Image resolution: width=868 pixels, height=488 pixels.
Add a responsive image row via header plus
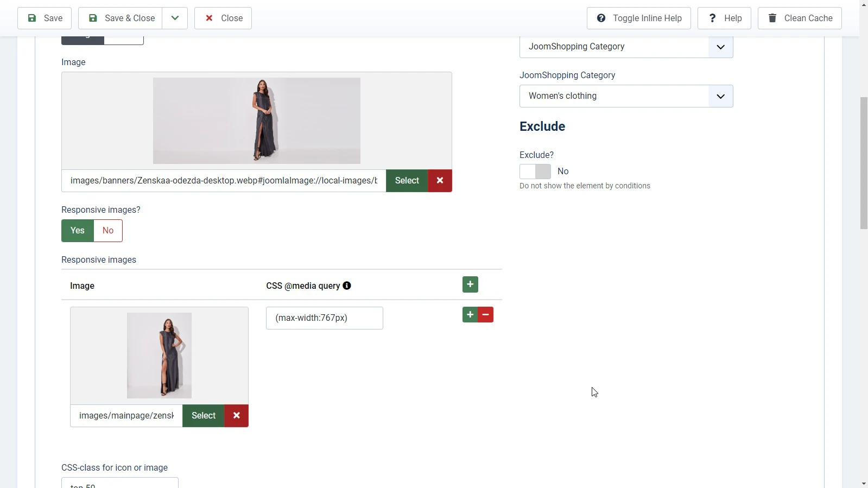click(470, 284)
